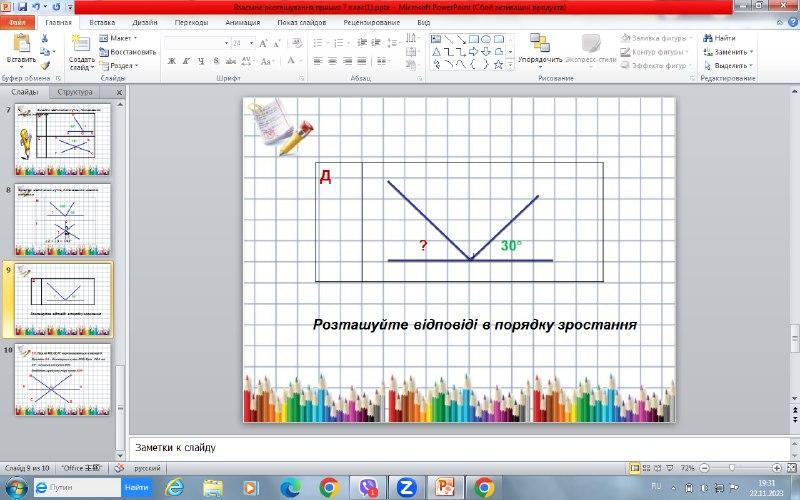
Task: Click Заметки к слайду notes area
Action: 459,448
